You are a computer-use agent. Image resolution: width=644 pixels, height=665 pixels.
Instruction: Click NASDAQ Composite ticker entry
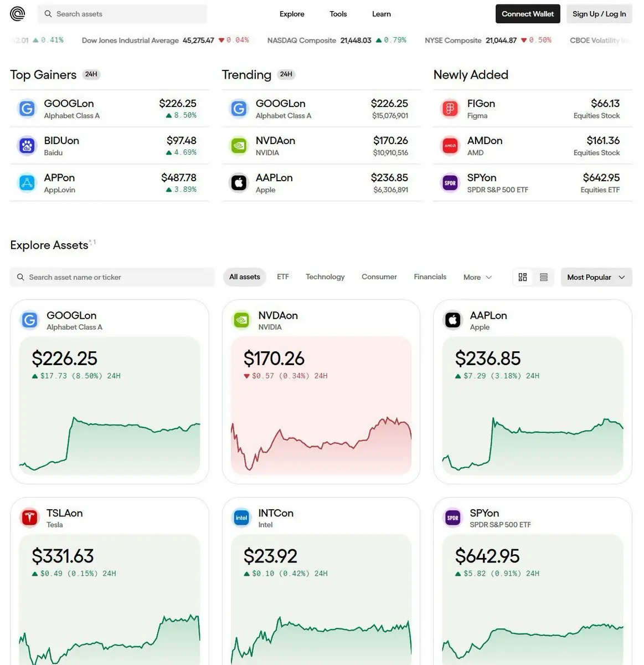pyautogui.click(x=337, y=40)
